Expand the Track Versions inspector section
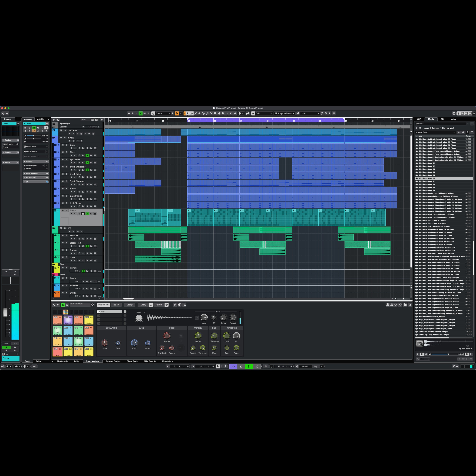 click(x=36, y=174)
